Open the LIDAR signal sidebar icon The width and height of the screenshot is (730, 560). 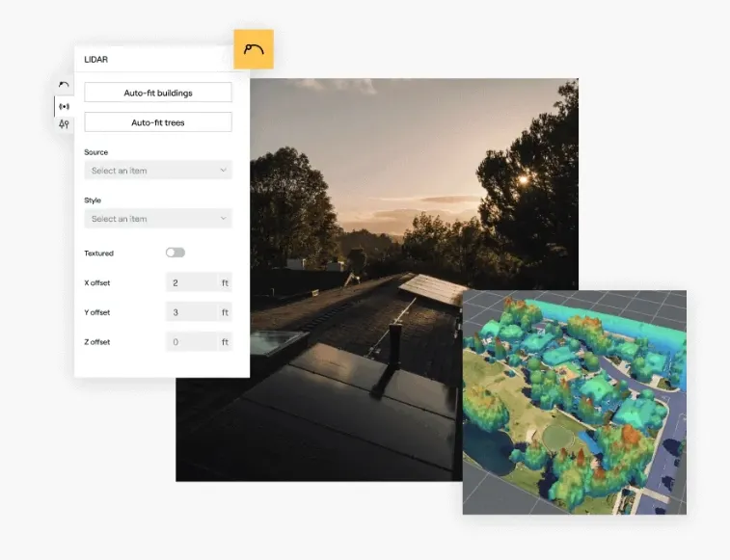[x=64, y=105]
